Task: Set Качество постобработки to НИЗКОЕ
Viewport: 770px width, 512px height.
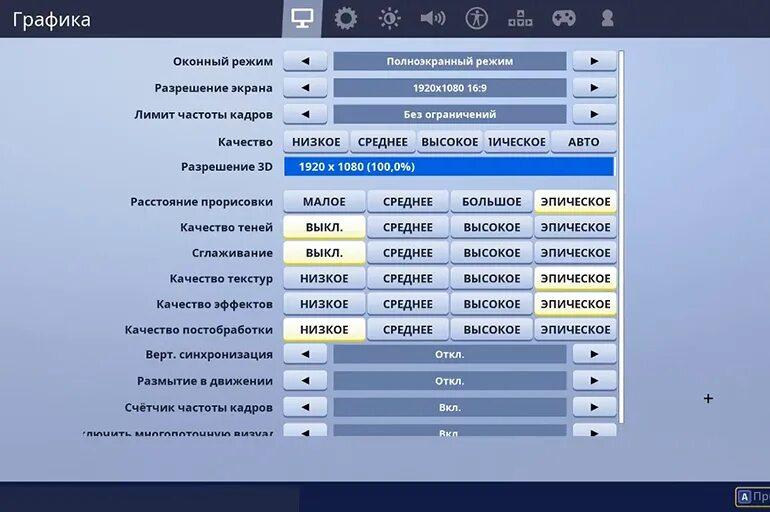Action: [x=324, y=329]
